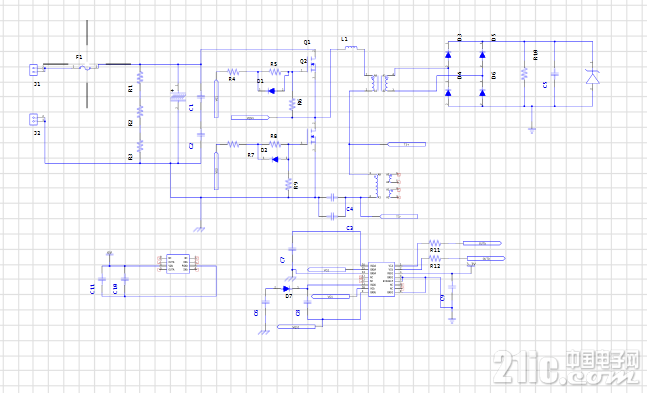Click diode D2 symbol

[275, 159]
